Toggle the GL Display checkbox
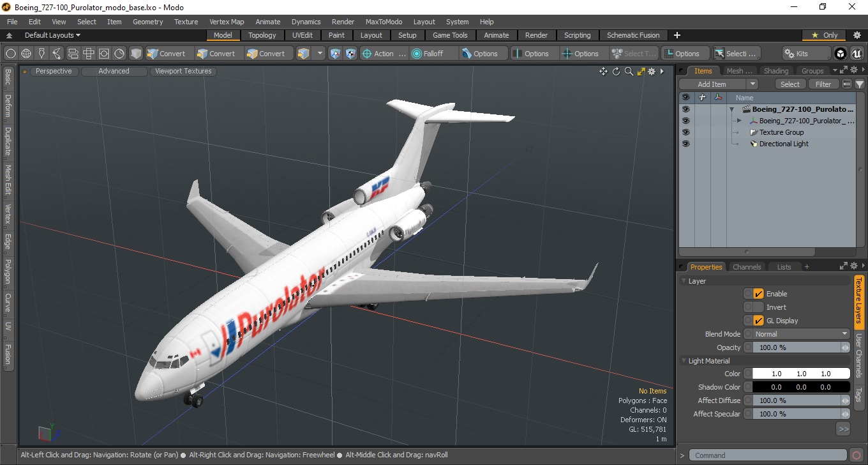Viewport: 868px width, 465px height. pyautogui.click(x=759, y=321)
